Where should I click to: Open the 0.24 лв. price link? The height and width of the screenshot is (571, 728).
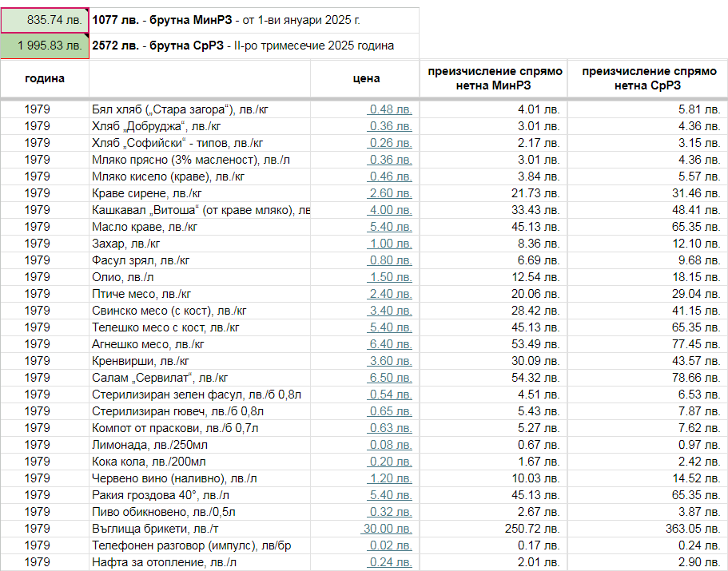click(391, 562)
